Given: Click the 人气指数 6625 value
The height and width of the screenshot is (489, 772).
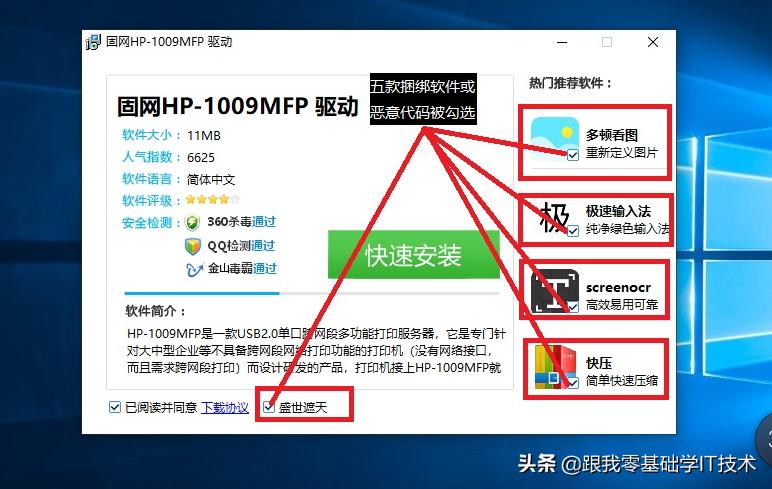Looking at the screenshot, I should (x=201, y=158).
